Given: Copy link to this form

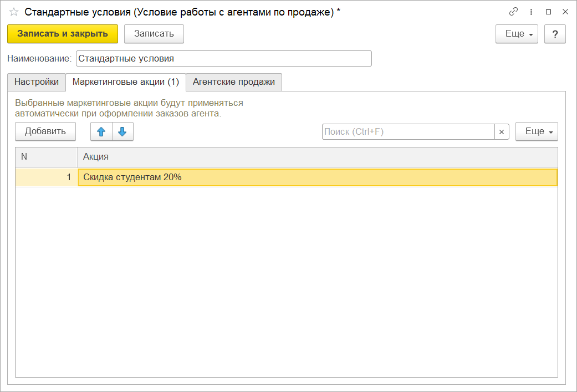Looking at the screenshot, I should pos(513,12).
